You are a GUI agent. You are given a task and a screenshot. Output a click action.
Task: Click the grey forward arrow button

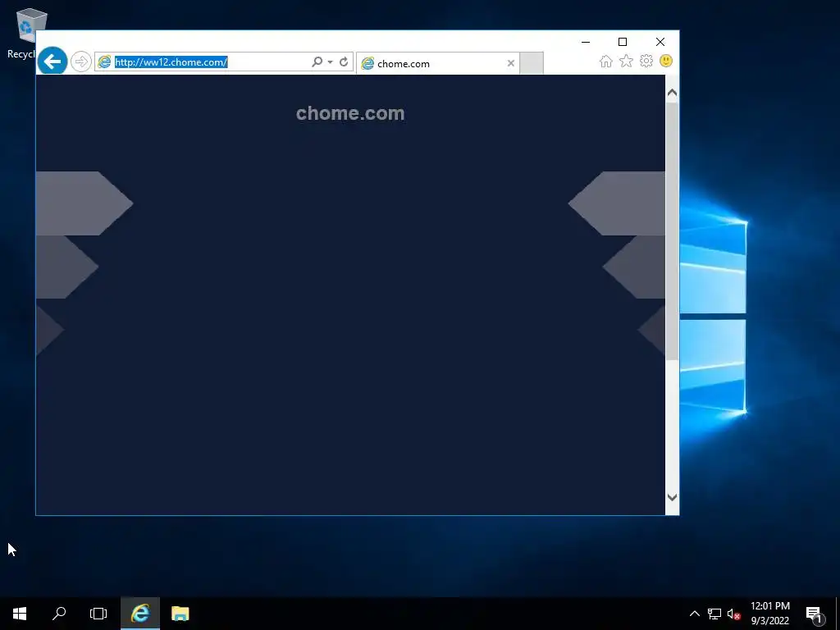(x=81, y=62)
